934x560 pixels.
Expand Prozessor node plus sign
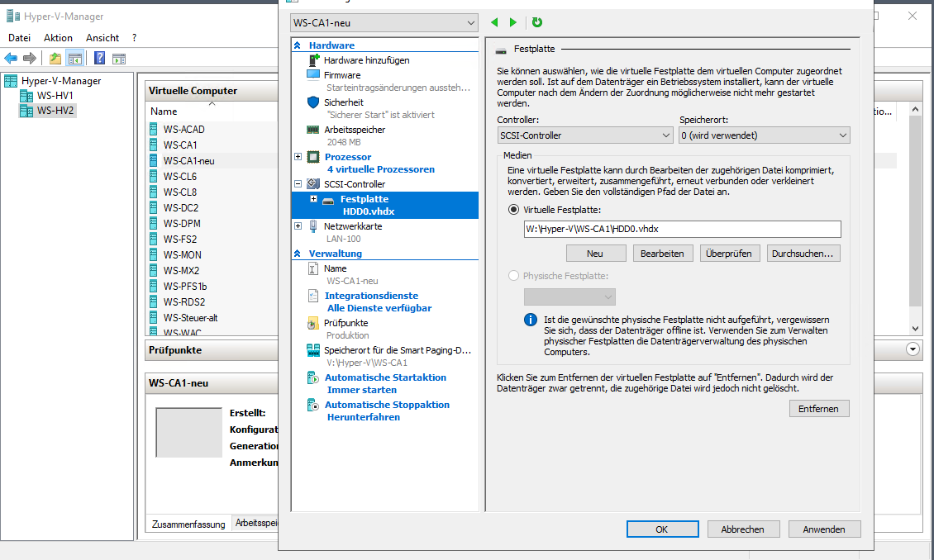click(x=298, y=156)
